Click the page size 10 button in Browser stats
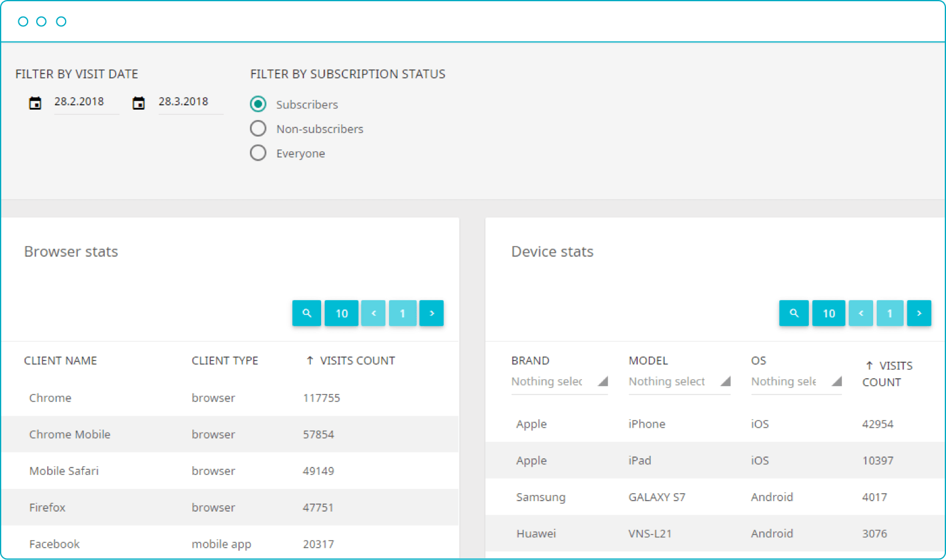This screenshot has height=560, width=946. coord(341,313)
